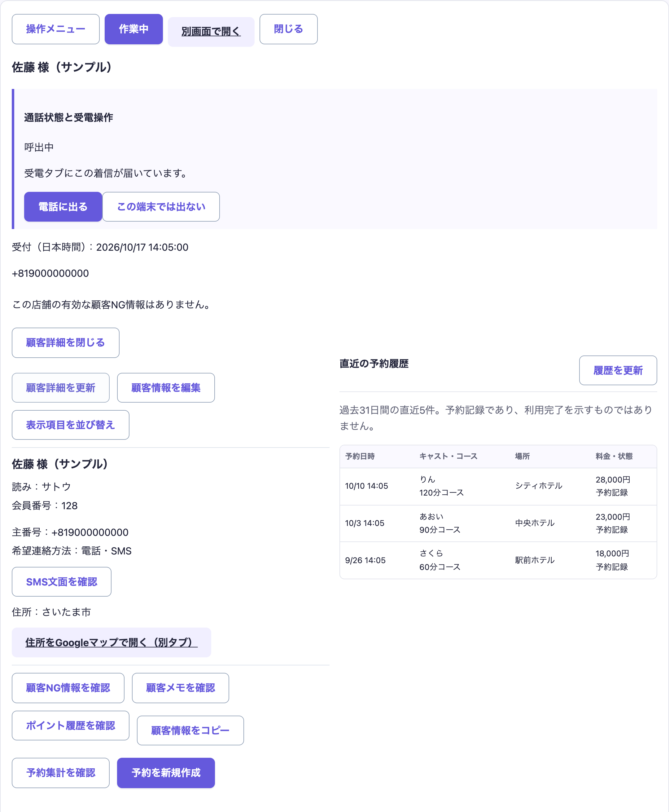
Task: Click ポイント履歴を確認 button
Action: pyautogui.click(x=71, y=726)
